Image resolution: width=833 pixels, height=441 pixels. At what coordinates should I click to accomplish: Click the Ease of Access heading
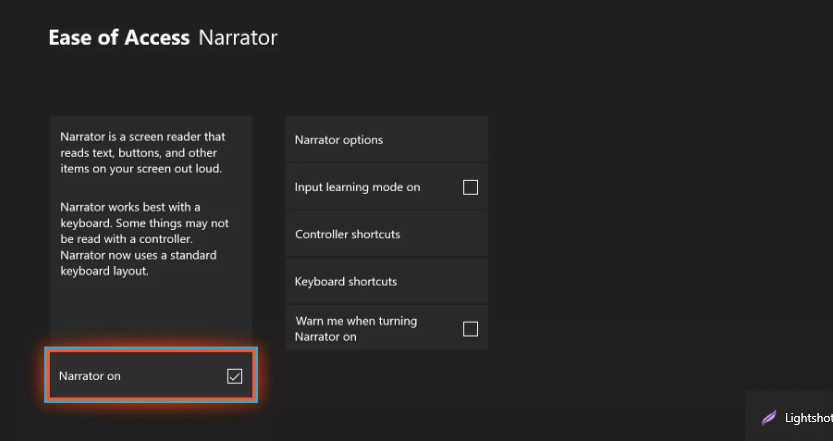[x=119, y=38]
